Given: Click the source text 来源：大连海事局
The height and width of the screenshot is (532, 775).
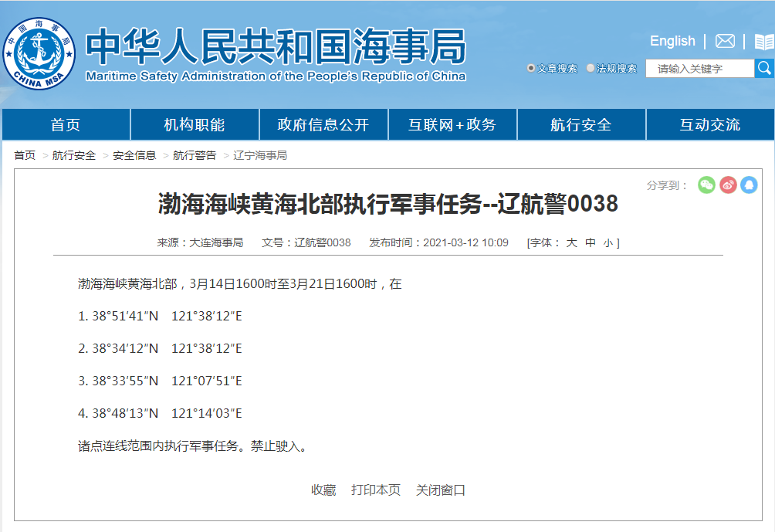Looking at the screenshot, I should click(x=200, y=242).
